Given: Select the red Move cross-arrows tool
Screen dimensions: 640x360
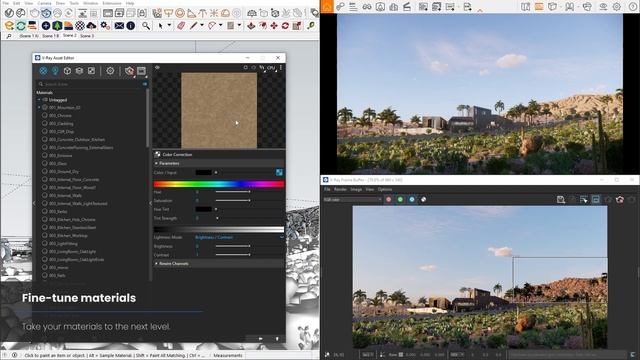Looking at the screenshot, I should pos(274,26).
